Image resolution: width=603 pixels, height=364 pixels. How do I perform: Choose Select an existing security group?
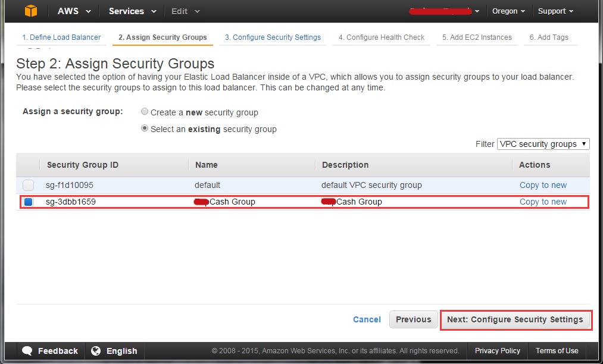click(x=145, y=128)
